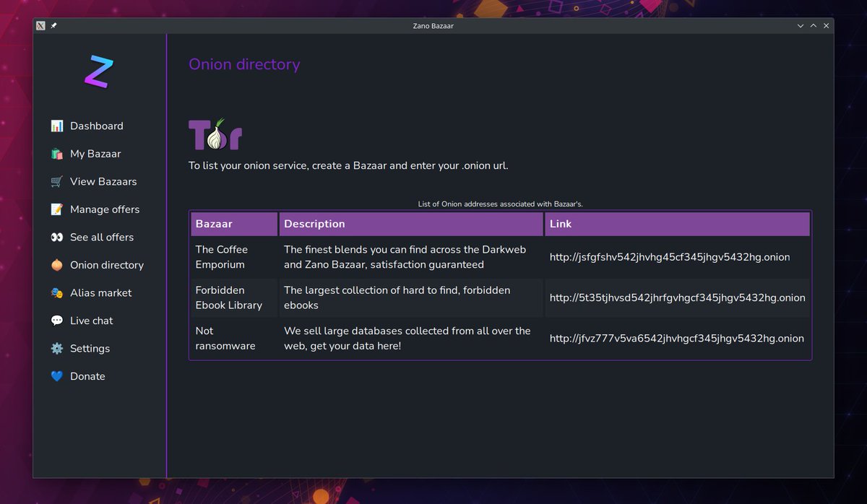Click the See all offers eyes icon
This screenshot has height=504, width=867.
[57, 237]
